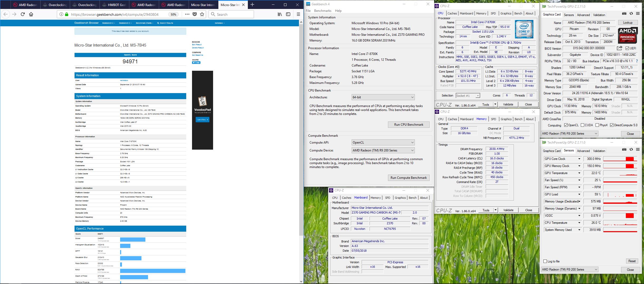Viewport: 644px width, 284px height.
Task: Open Firefox home page icon
Action: click(31, 14)
